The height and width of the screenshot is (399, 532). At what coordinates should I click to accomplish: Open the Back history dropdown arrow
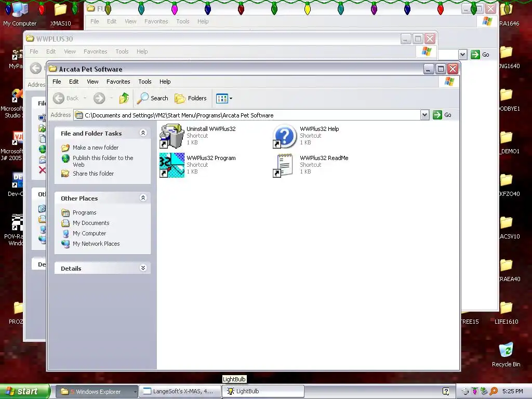pyautogui.click(x=85, y=98)
